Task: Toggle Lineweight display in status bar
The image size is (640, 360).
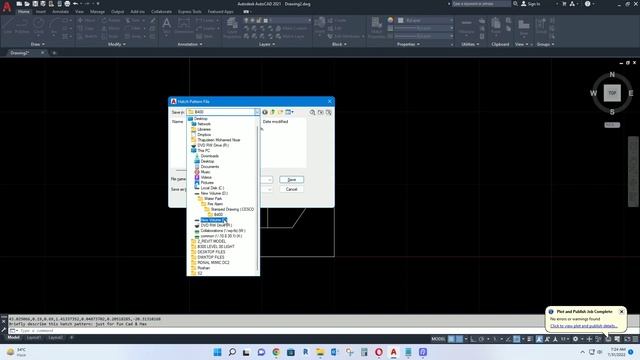Action: point(530,339)
